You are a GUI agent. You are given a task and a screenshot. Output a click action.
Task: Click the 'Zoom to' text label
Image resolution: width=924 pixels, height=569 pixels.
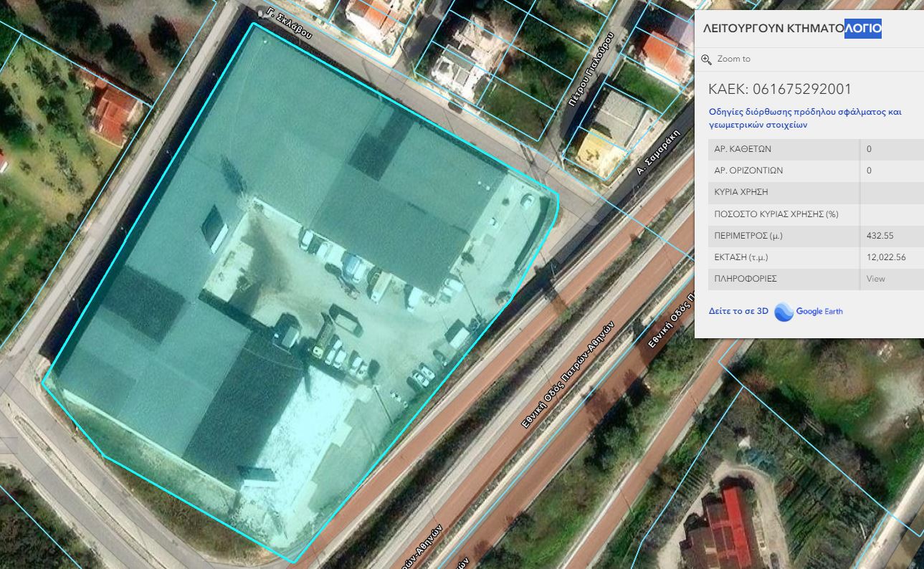(x=733, y=59)
